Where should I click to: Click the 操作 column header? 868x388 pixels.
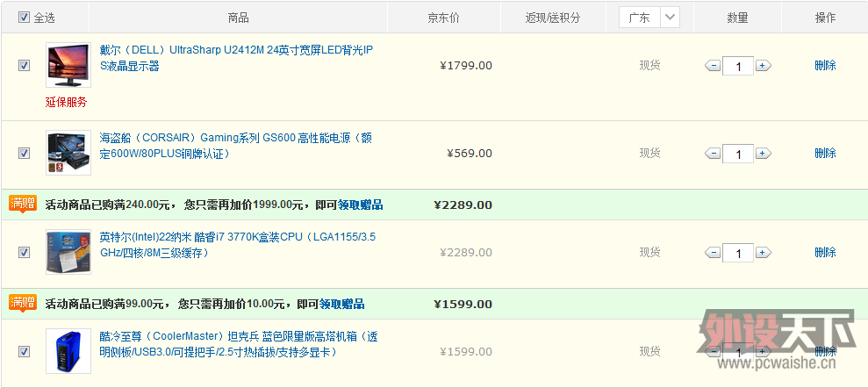tap(825, 18)
